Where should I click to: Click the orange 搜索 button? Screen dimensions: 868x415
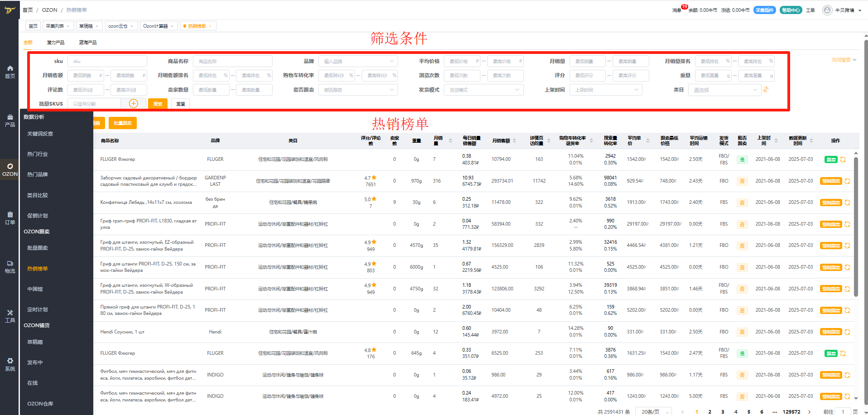tap(158, 104)
